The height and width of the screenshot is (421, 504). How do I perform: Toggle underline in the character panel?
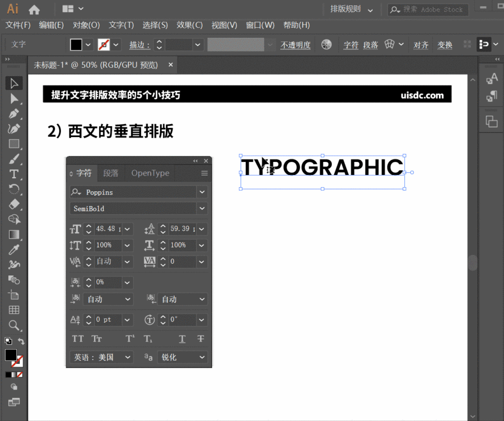coord(182,339)
